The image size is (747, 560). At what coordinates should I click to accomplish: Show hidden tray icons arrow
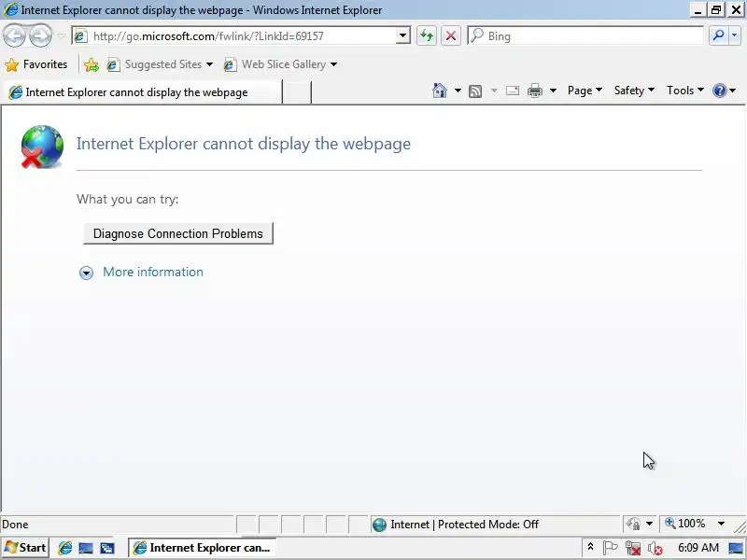(x=590, y=548)
